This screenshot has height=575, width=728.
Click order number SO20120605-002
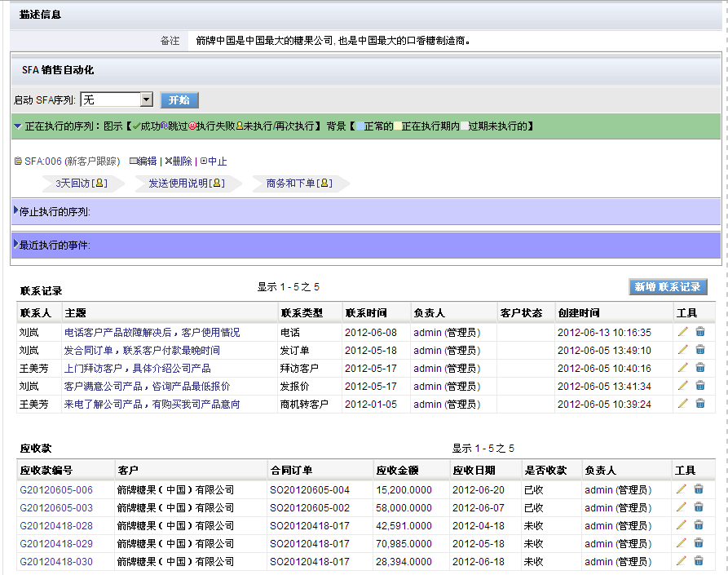click(x=310, y=507)
